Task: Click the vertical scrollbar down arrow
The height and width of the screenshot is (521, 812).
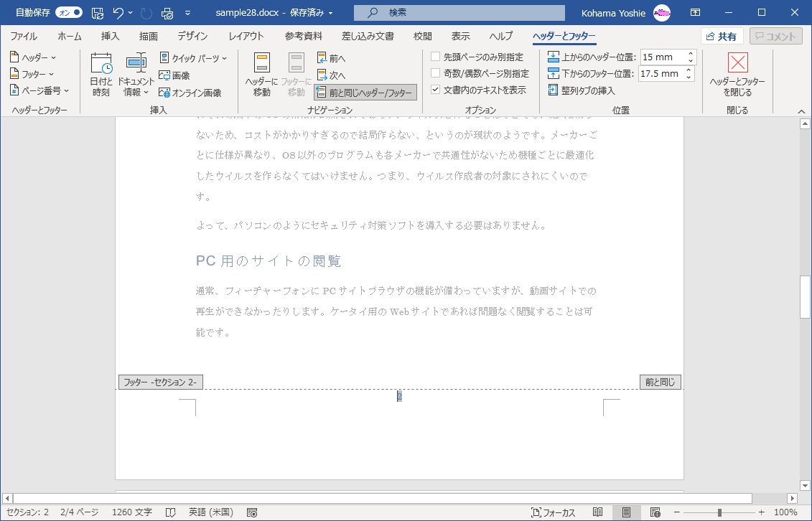Action: (805, 486)
